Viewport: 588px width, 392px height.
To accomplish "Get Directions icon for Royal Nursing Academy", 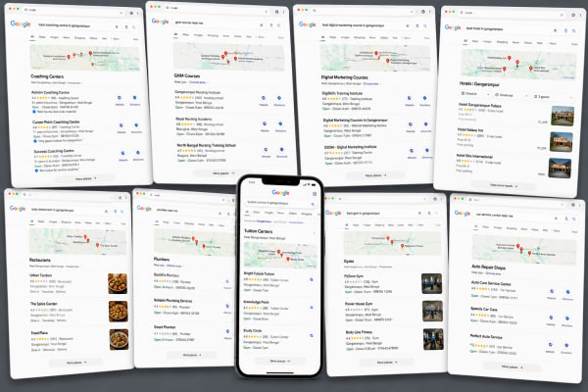I will (x=280, y=123).
